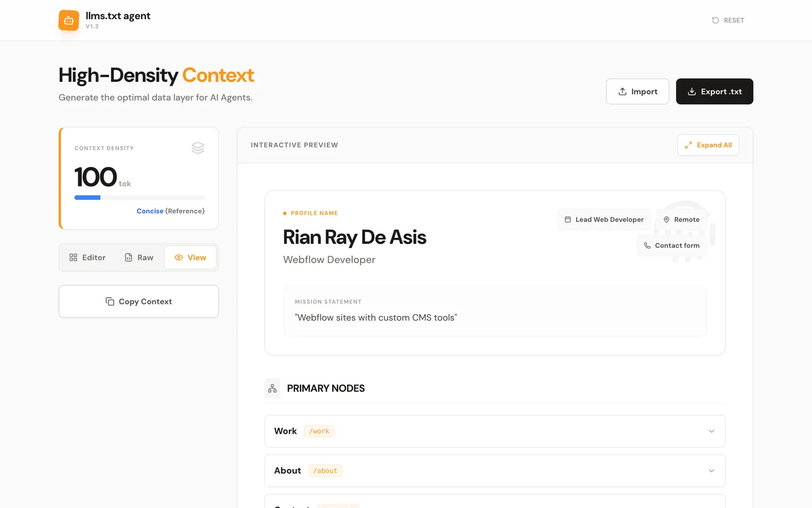Screen dimensions: 812x508
Task: Click the Remote location tag
Action: click(682, 219)
